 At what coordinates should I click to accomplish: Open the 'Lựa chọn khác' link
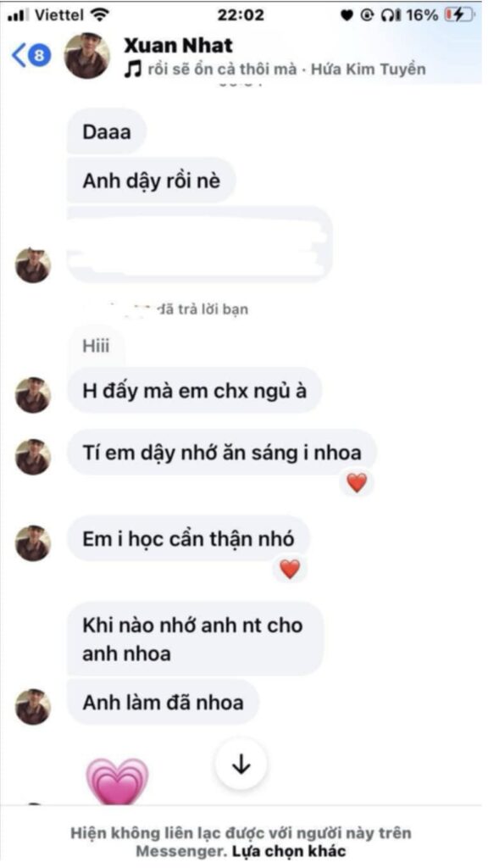(288, 851)
